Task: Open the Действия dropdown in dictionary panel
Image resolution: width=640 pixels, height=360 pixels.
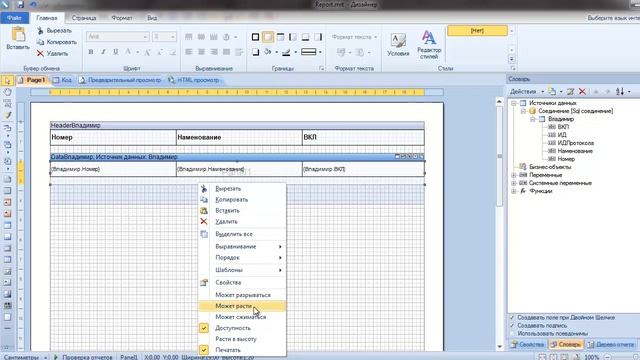Action: [x=527, y=92]
